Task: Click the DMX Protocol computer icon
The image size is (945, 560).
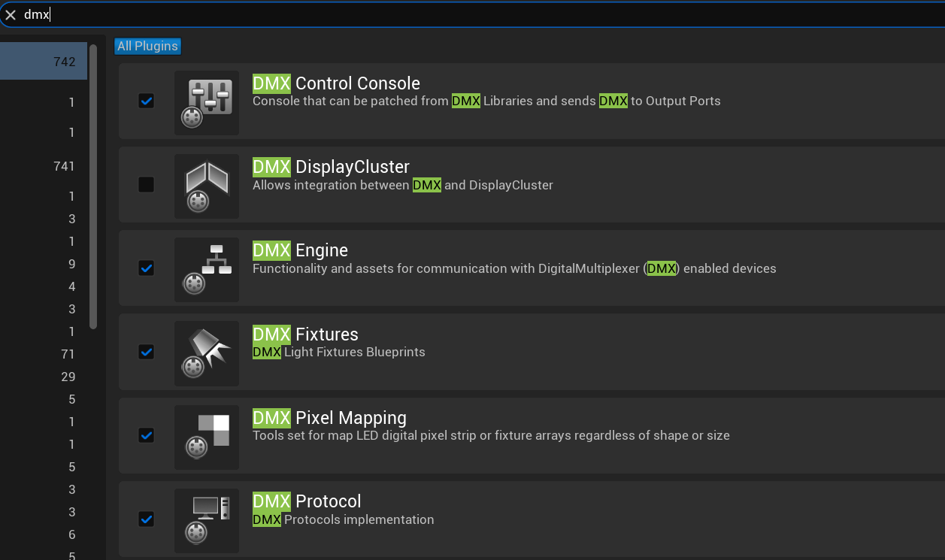Action: pyautogui.click(x=207, y=521)
